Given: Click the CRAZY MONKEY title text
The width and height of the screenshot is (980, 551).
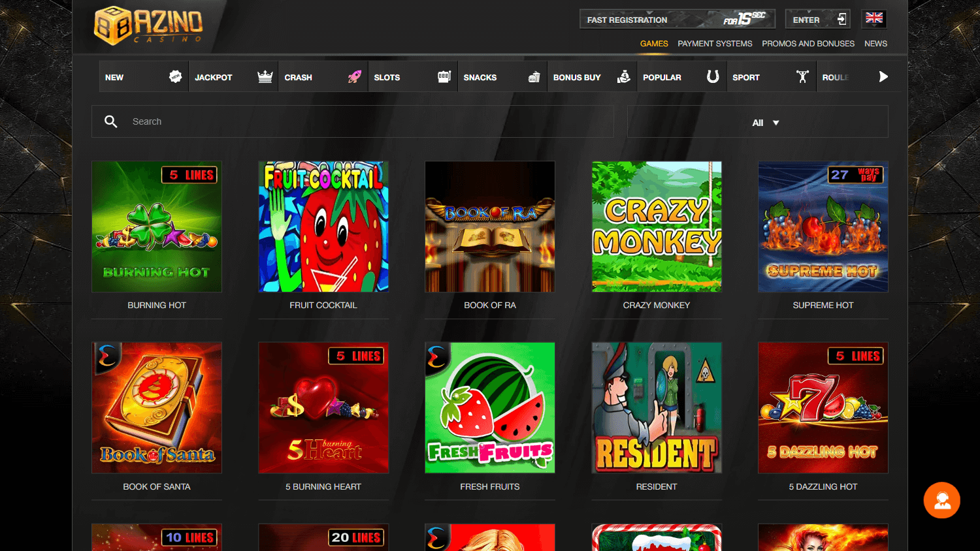Looking at the screenshot, I should (657, 305).
